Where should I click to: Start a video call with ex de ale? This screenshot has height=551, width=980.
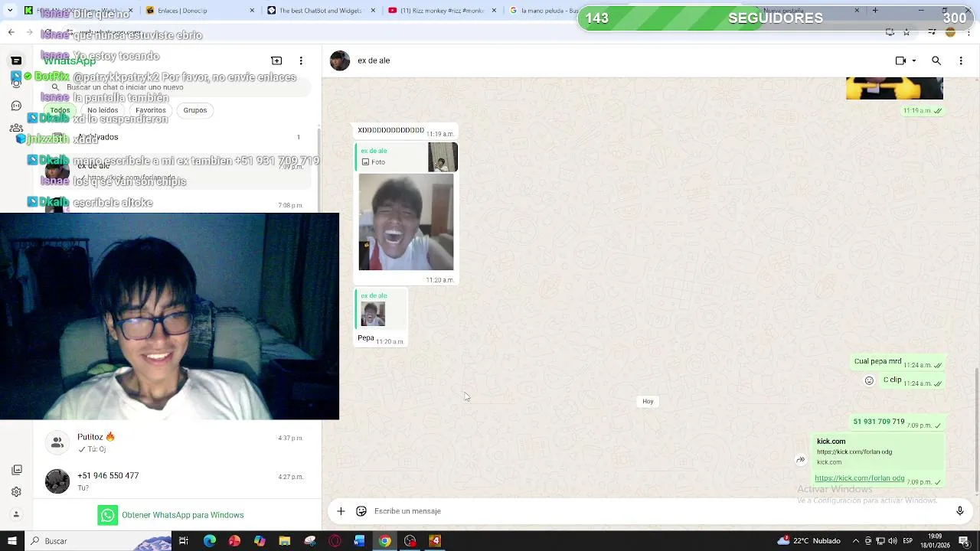(901, 60)
